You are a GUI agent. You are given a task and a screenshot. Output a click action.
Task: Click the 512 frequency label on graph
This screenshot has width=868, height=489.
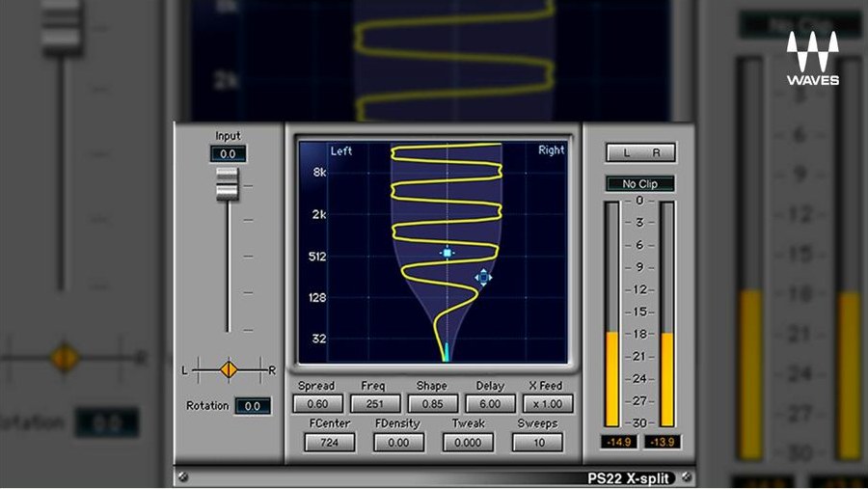317,257
